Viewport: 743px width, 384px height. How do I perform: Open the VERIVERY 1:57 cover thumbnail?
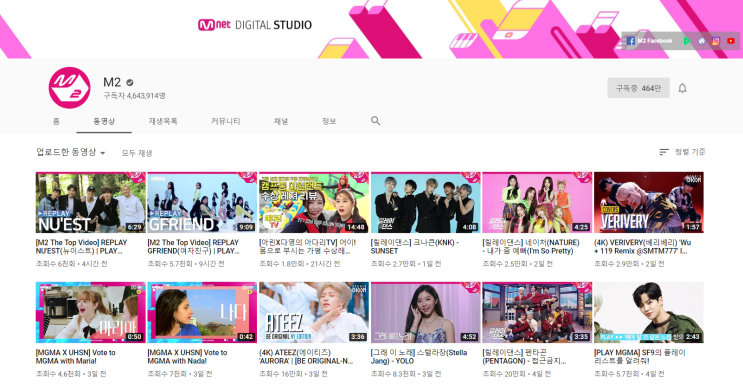pos(649,202)
